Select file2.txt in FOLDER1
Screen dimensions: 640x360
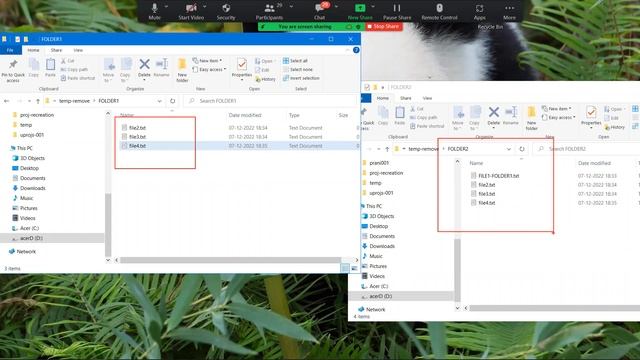coord(138,128)
